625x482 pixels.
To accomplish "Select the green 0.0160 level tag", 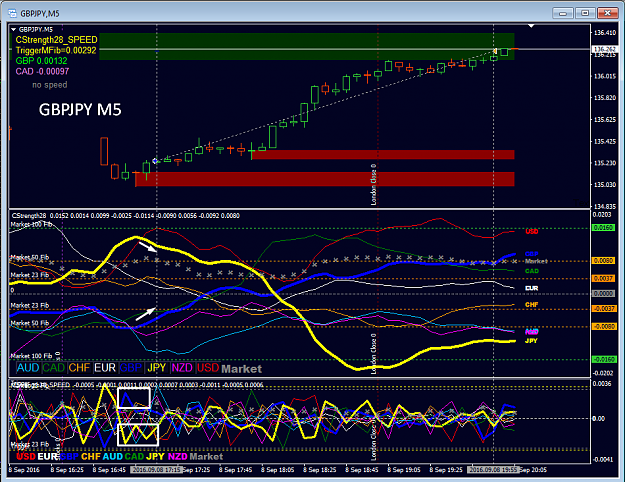I will point(603,228).
